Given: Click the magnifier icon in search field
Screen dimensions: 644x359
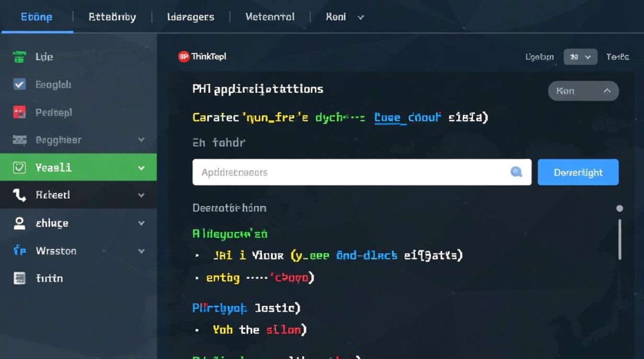Looking at the screenshot, I should coord(516,172).
